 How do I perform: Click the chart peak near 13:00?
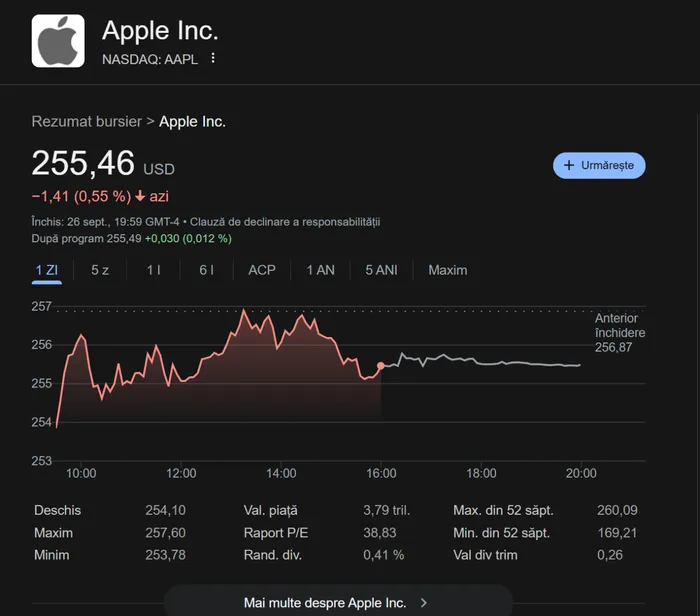pos(243,311)
